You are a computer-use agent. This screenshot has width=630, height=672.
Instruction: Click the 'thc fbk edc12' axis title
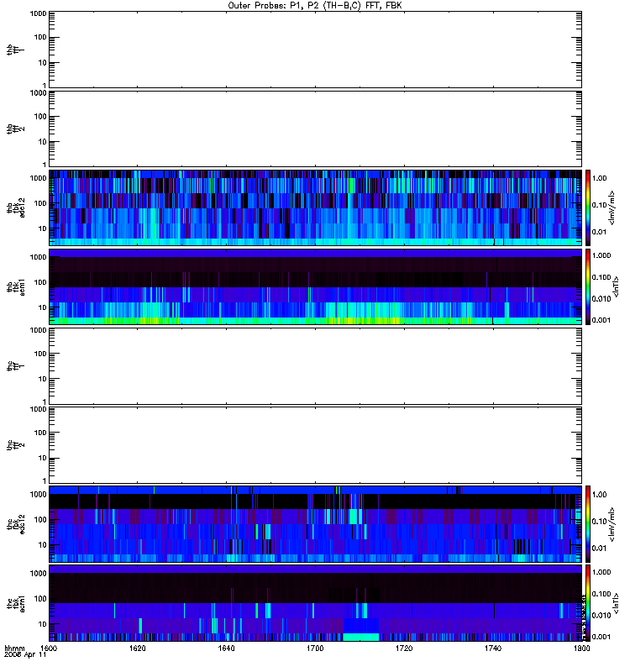click(15, 524)
